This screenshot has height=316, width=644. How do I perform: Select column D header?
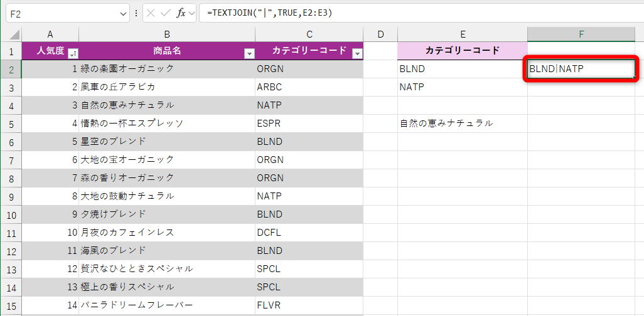(380, 34)
